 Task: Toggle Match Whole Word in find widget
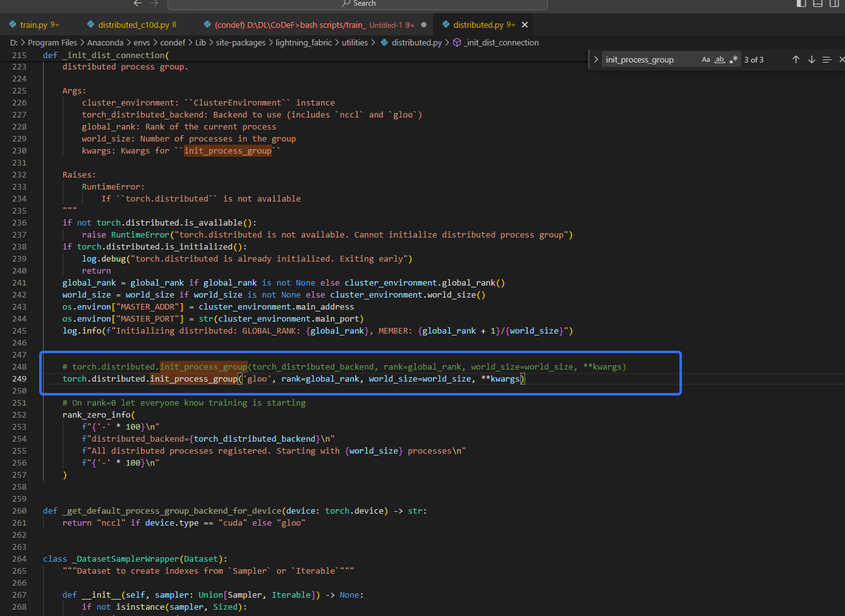coord(719,59)
